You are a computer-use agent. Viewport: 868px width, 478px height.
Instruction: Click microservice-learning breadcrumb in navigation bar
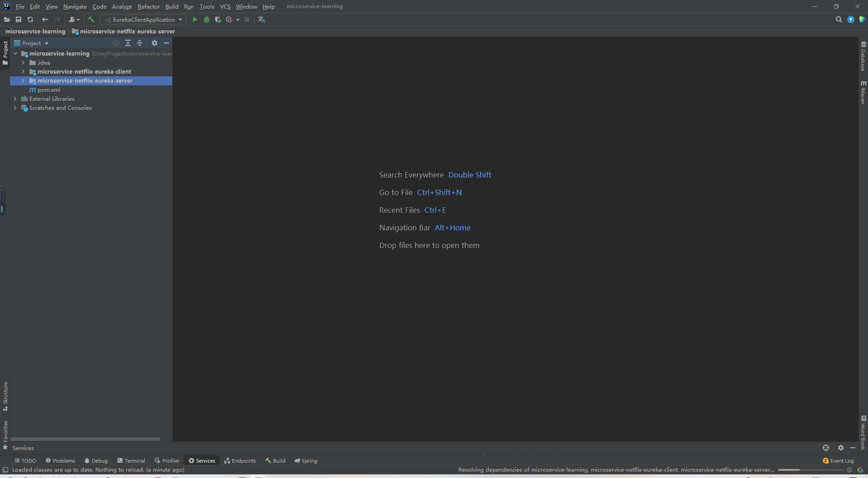coord(35,31)
